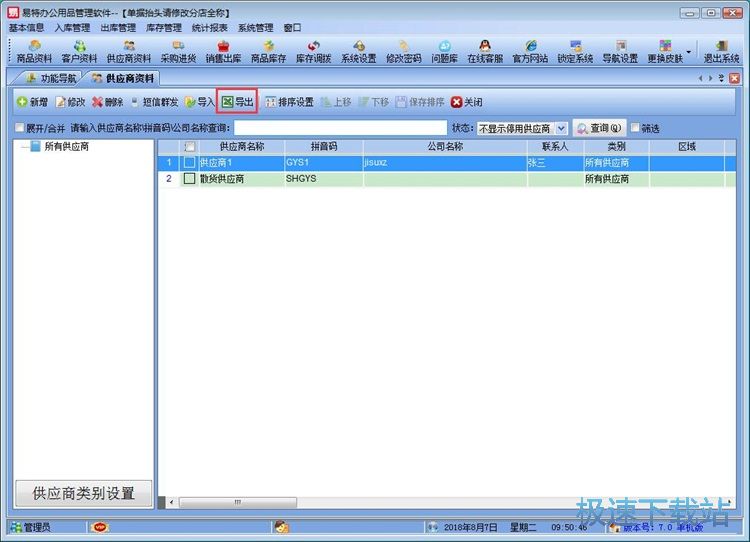Open 排序设置 in supplier toolbar
Image resolution: width=750 pixels, height=542 pixels.
tap(289, 102)
